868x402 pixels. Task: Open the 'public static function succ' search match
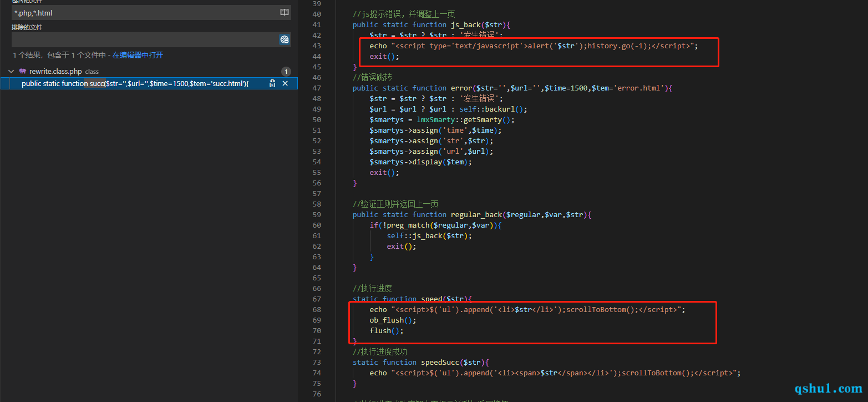click(135, 83)
